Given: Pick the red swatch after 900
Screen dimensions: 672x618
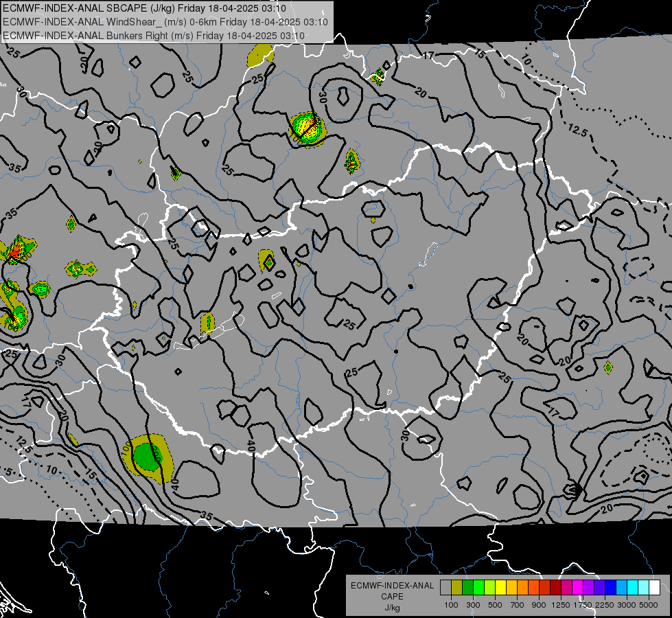Looking at the screenshot, I should [545, 588].
